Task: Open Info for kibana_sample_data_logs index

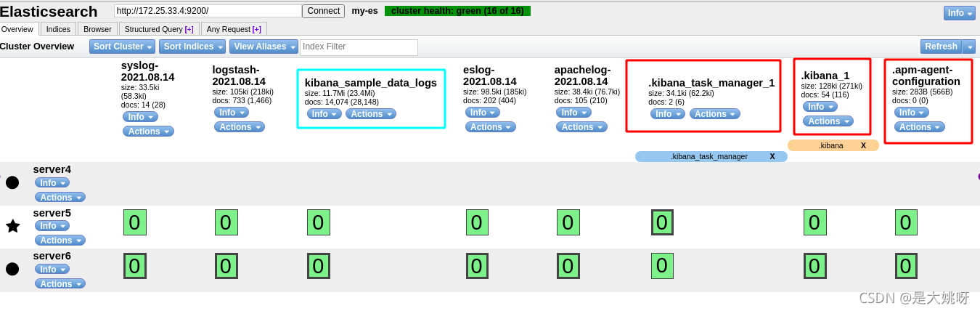Action: (x=324, y=114)
